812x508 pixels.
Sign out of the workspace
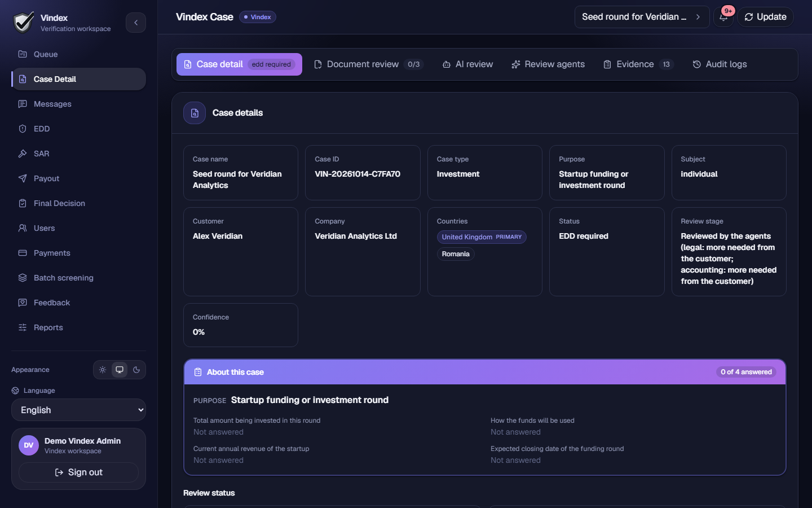click(78, 472)
